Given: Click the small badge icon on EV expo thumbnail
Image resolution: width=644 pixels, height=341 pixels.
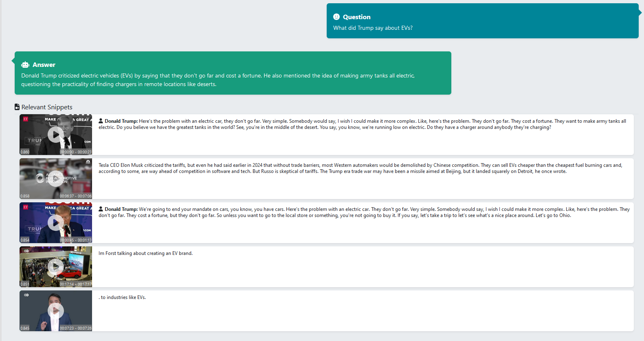Looking at the screenshot, I should click(26, 251).
